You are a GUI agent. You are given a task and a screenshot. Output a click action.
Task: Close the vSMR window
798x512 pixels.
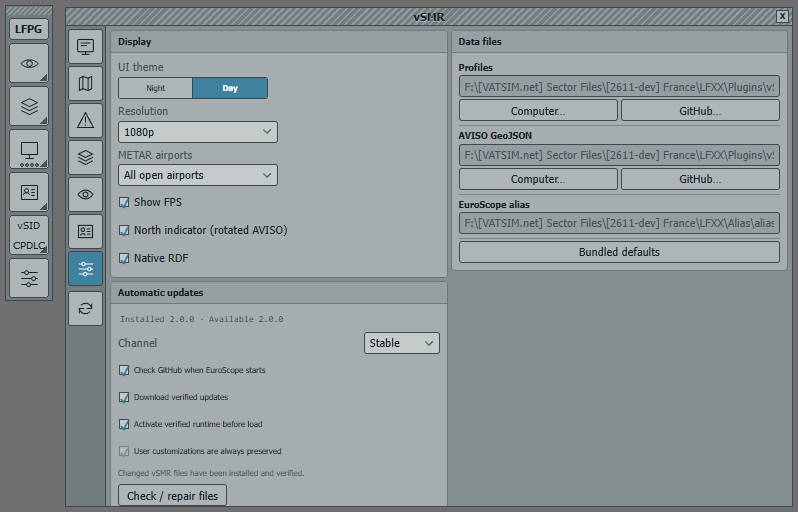[x=782, y=16]
